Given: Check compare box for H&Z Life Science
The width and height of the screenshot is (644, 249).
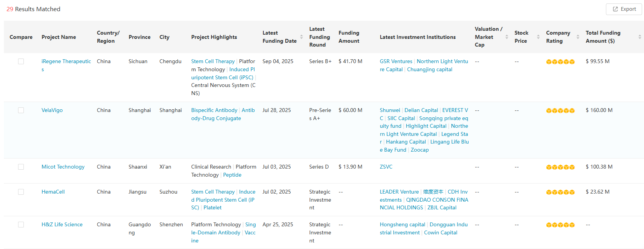Looking at the screenshot, I should pos(21,225).
